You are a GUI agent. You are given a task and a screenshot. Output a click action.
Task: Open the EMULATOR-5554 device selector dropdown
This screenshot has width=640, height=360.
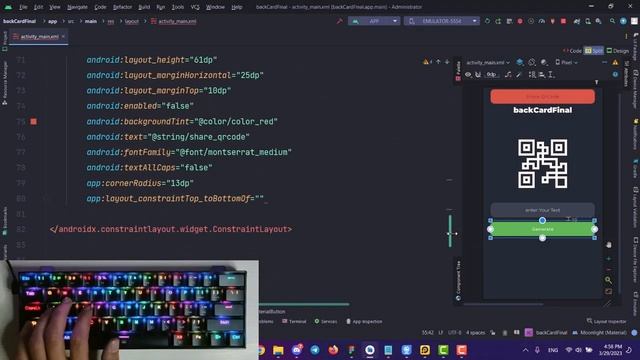click(442, 21)
